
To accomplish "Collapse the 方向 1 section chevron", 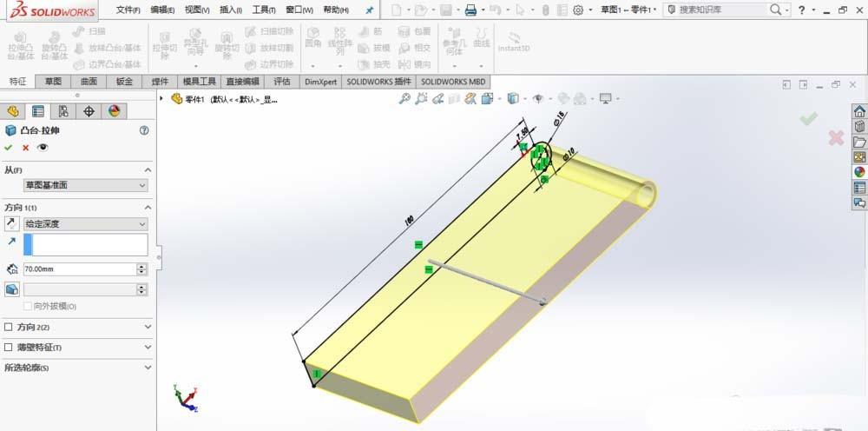I will click(x=148, y=207).
